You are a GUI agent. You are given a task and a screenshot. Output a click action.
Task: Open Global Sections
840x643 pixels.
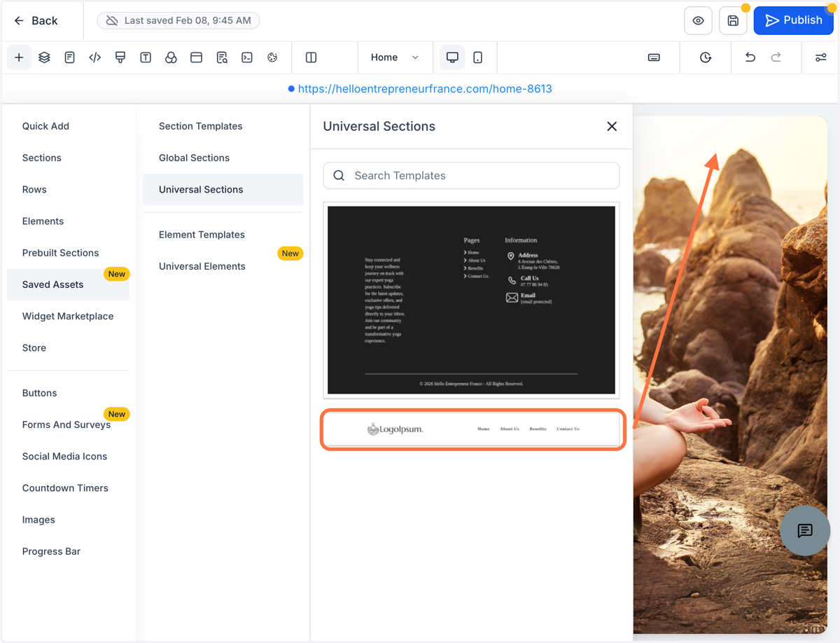pos(195,158)
